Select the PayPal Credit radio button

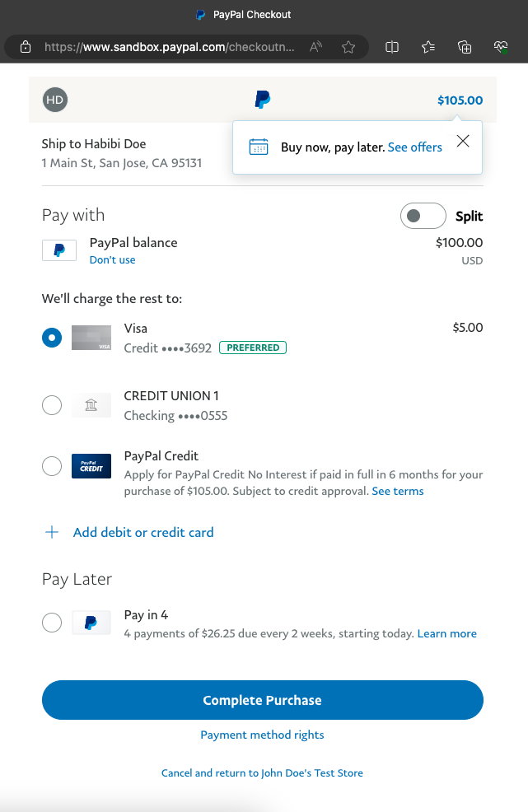click(x=52, y=465)
